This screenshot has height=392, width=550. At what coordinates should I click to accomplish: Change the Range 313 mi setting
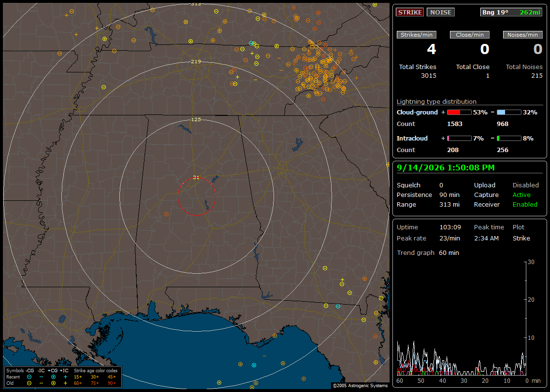click(x=449, y=205)
